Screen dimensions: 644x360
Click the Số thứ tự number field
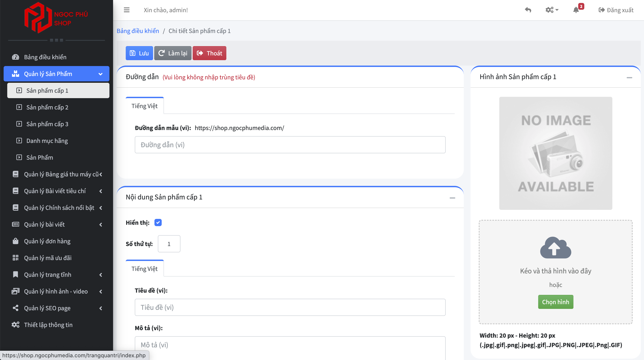pyautogui.click(x=169, y=244)
